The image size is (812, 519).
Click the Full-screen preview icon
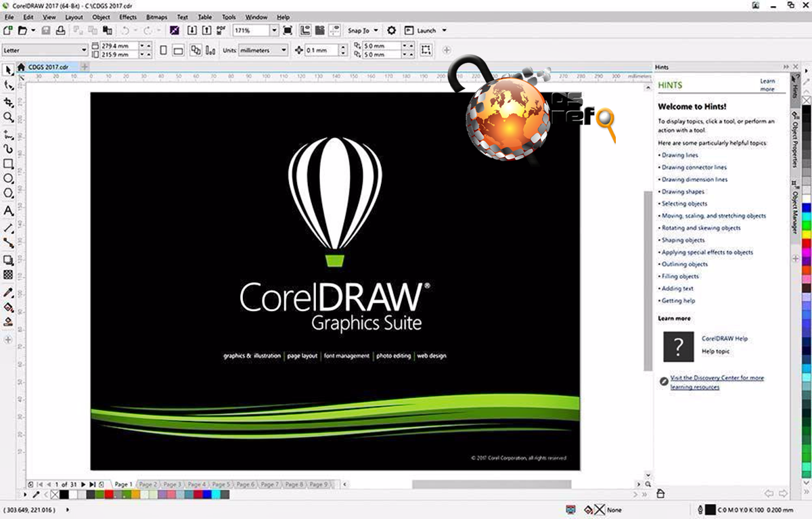[x=288, y=30]
